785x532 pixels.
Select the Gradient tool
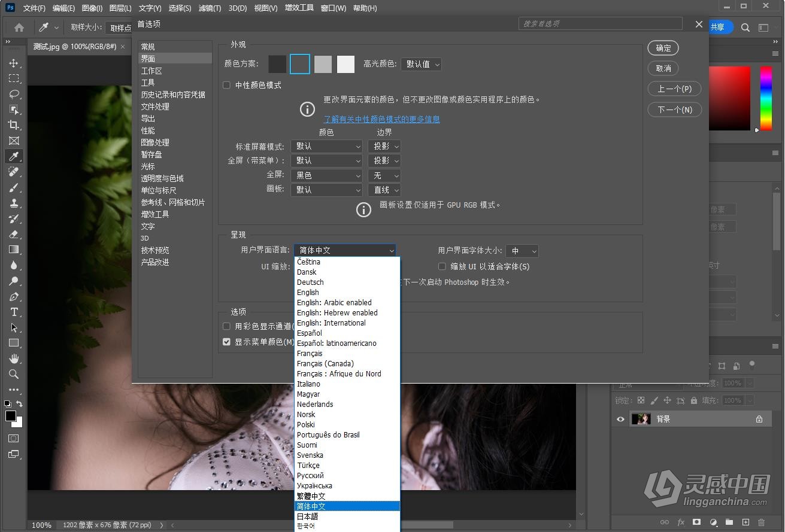coord(14,250)
